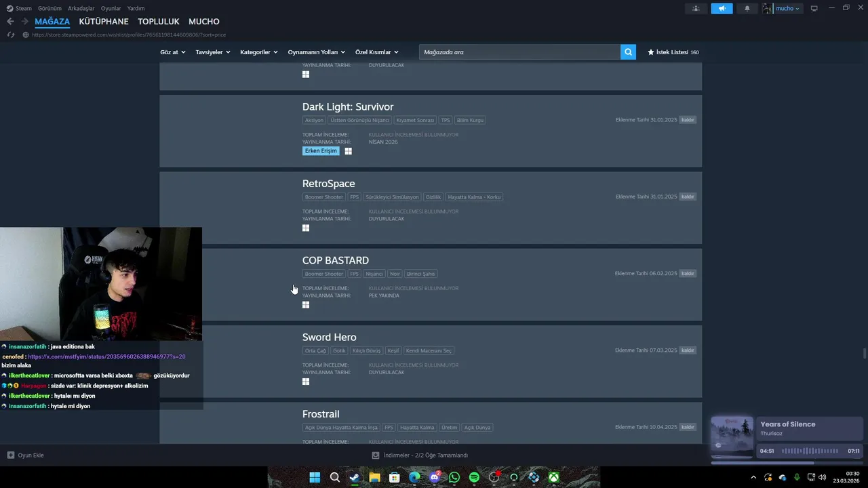
Task: Remove Frostrail with kaldır
Action: click(688, 427)
